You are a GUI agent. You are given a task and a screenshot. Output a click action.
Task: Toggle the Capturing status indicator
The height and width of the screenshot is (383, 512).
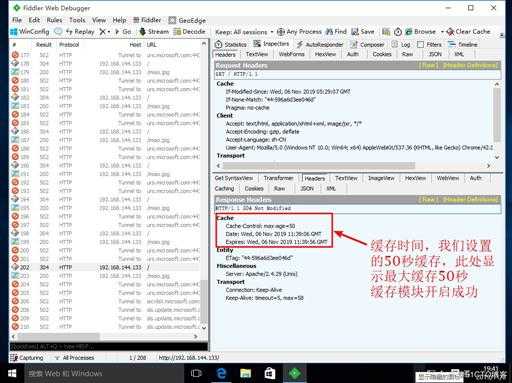click(x=27, y=358)
